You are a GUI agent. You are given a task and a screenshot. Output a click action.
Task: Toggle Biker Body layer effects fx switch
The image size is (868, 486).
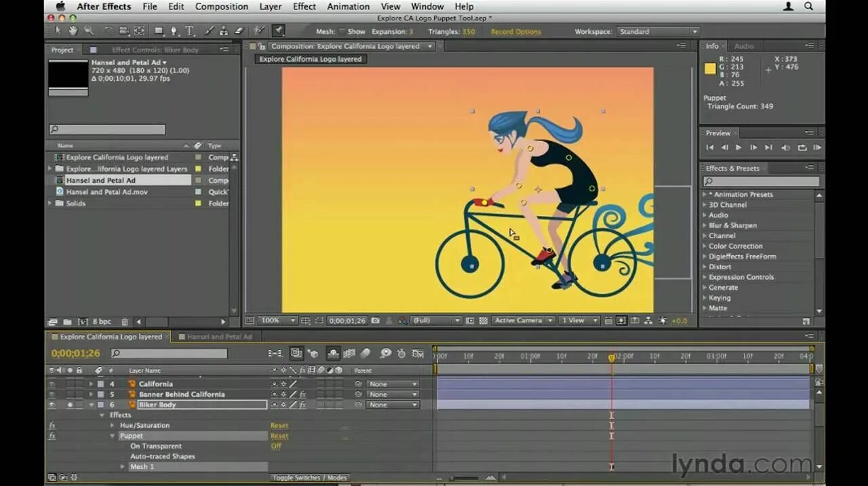click(x=302, y=405)
